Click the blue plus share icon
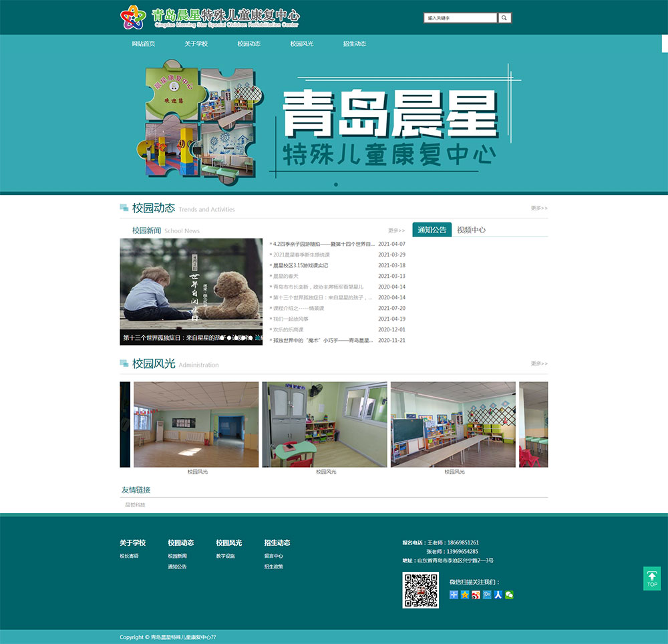 pos(454,595)
